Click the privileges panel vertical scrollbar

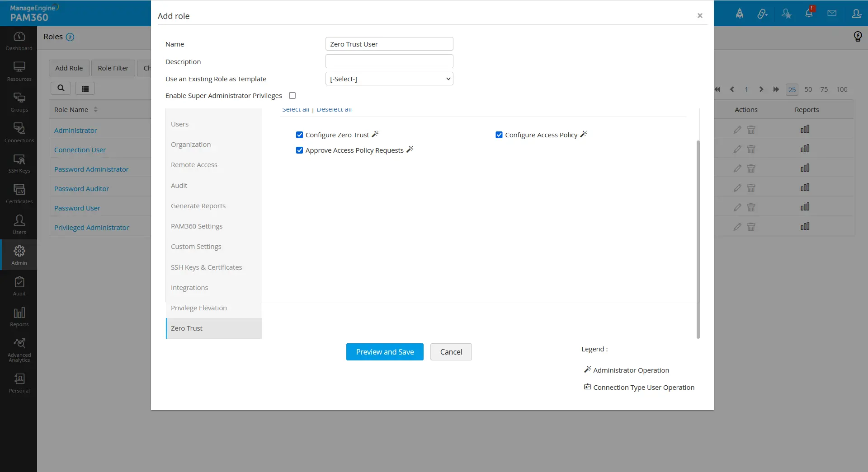pos(698,239)
